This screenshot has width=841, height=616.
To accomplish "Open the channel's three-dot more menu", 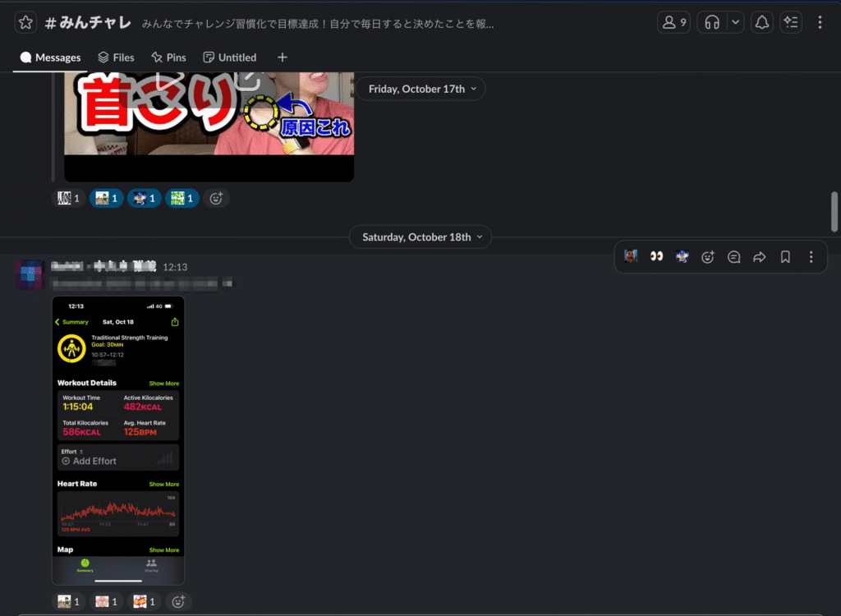I will 820,23.
